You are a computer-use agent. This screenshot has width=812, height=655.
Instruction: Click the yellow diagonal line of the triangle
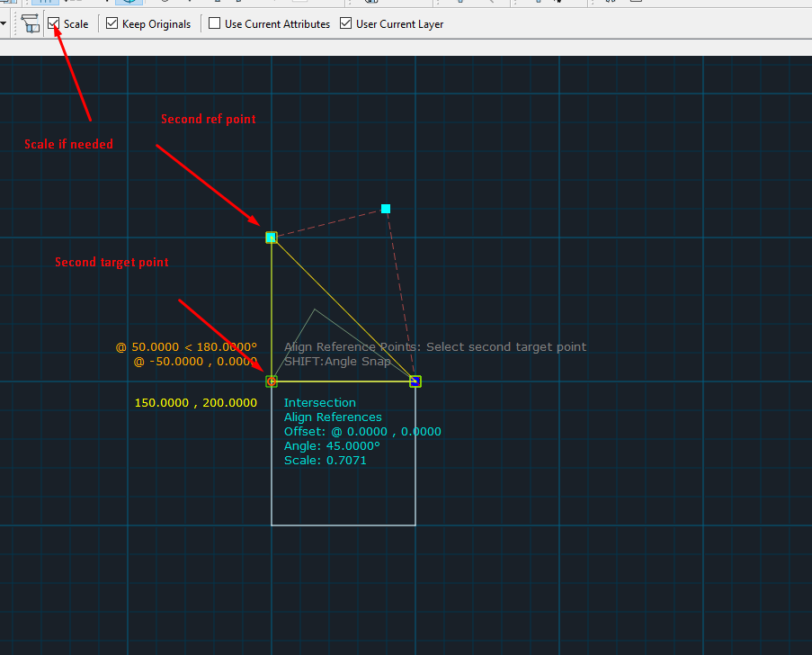point(343,310)
